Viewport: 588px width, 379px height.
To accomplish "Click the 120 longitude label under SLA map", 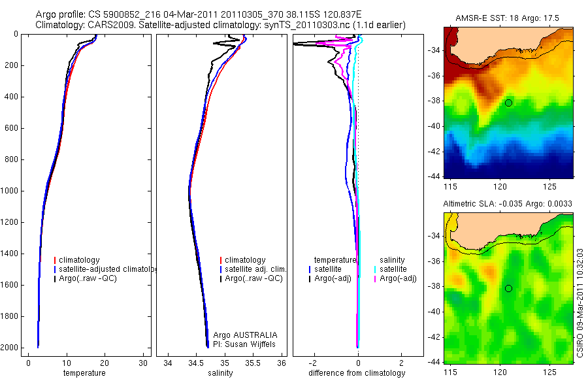I will click(500, 372).
